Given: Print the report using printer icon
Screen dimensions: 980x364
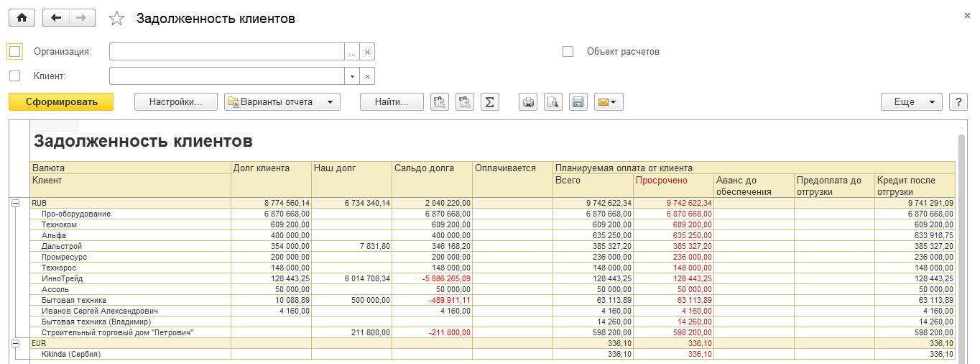Looking at the screenshot, I should pyautogui.click(x=528, y=102).
